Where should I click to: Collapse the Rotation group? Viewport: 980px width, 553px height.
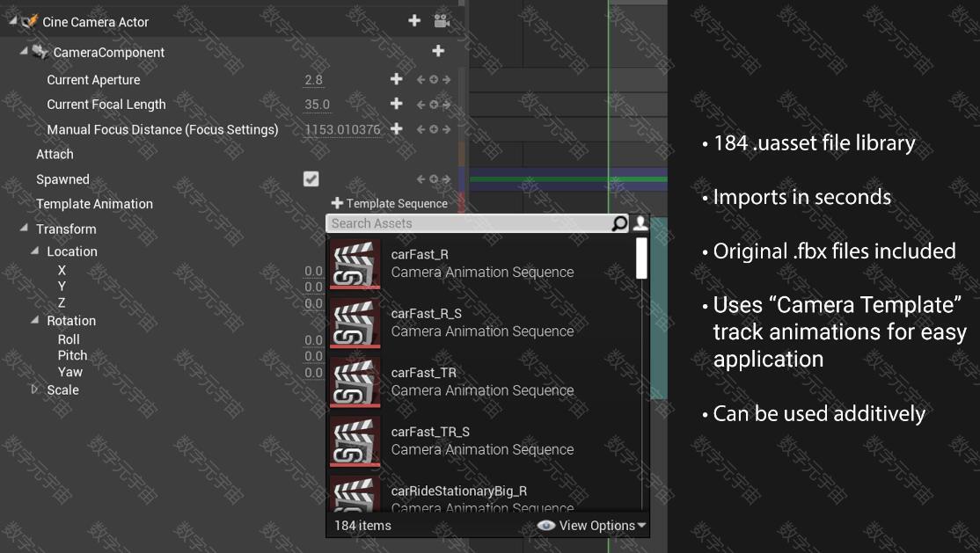[35, 320]
